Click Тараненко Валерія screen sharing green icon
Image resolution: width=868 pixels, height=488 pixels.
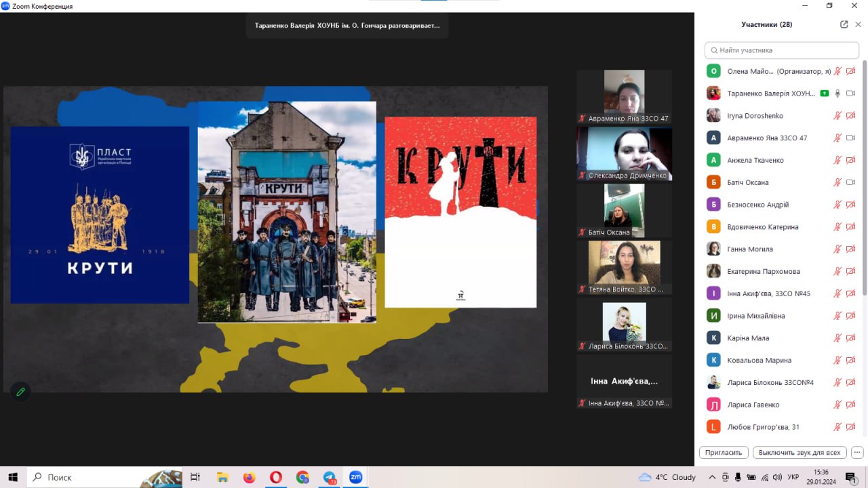(825, 94)
